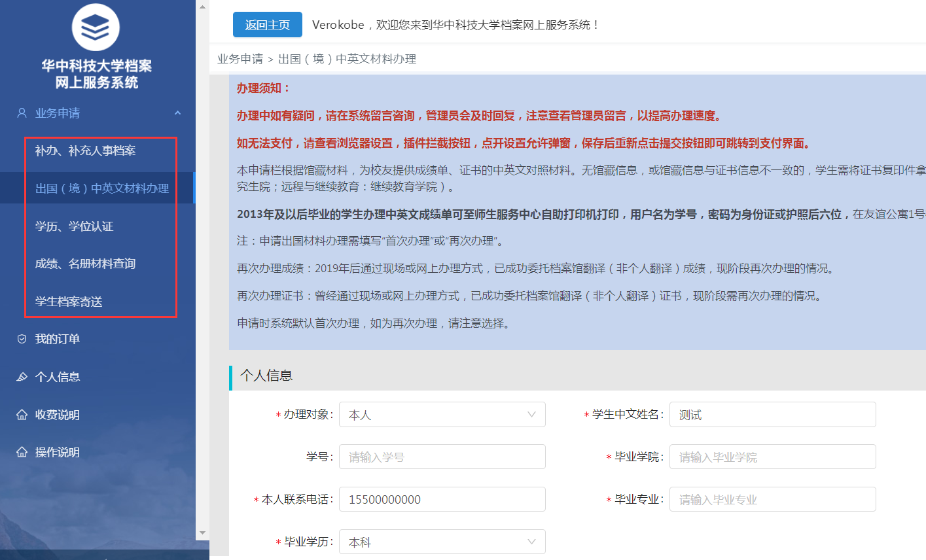Click the sidebar scrollbar down arrow
The image size is (926, 560).
coord(202,533)
